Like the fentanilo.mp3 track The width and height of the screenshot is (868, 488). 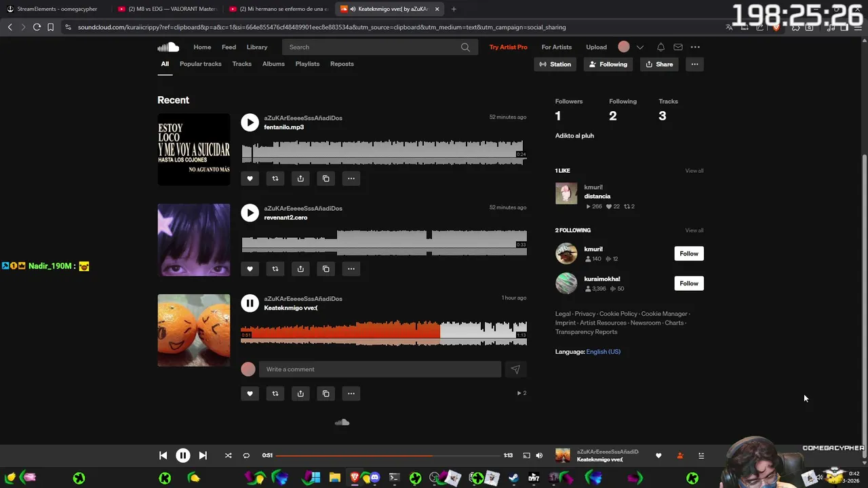250,178
